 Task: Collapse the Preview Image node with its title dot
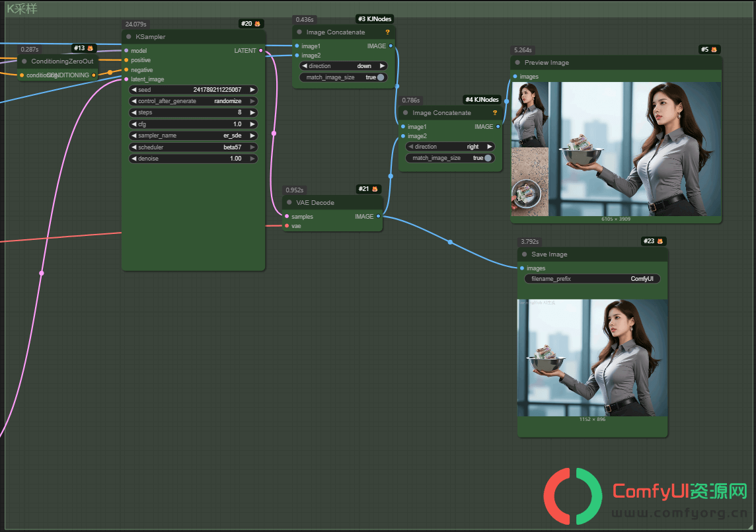(517, 63)
